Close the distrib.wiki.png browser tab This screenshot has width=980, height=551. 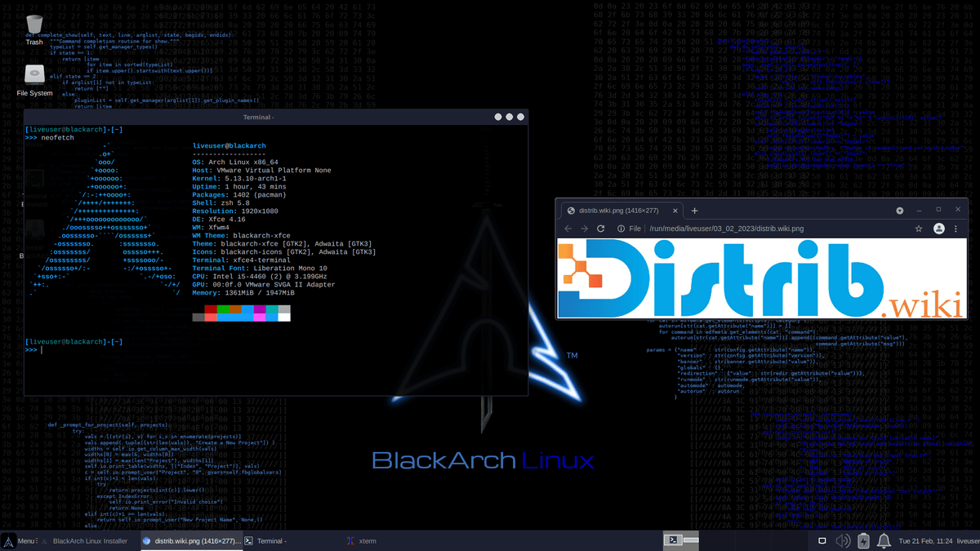[677, 211]
